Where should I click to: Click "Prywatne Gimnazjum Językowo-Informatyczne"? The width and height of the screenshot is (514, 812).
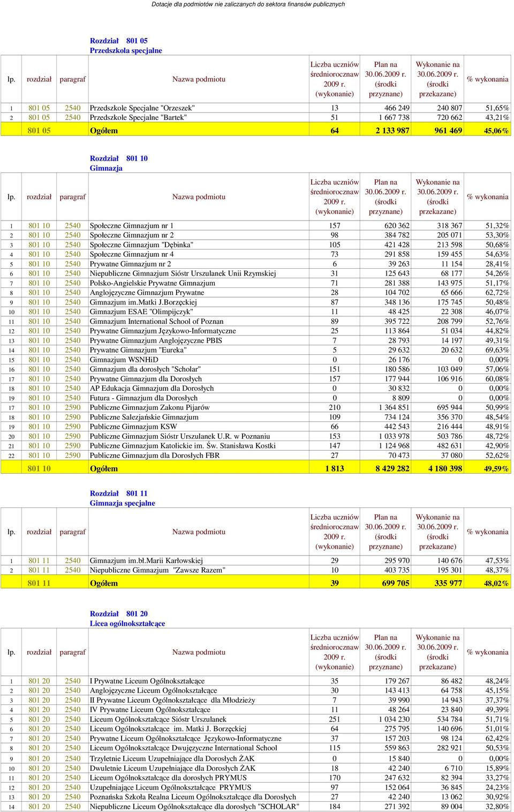[163, 332]
